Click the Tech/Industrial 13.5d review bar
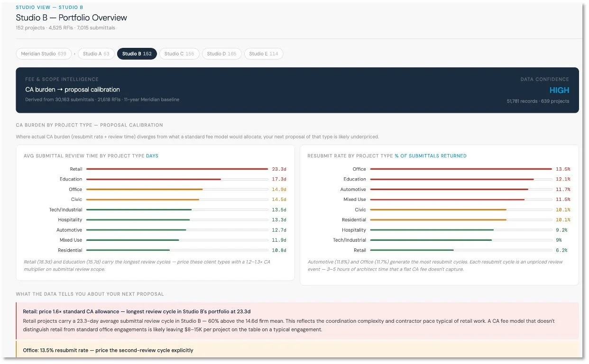 click(x=177, y=210)
